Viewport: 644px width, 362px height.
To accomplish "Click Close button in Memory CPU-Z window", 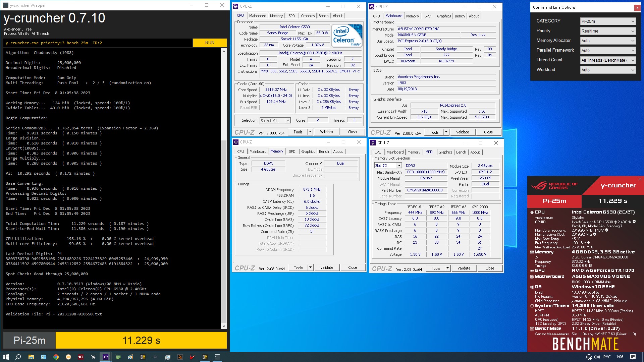I will (x=353, y=267).
